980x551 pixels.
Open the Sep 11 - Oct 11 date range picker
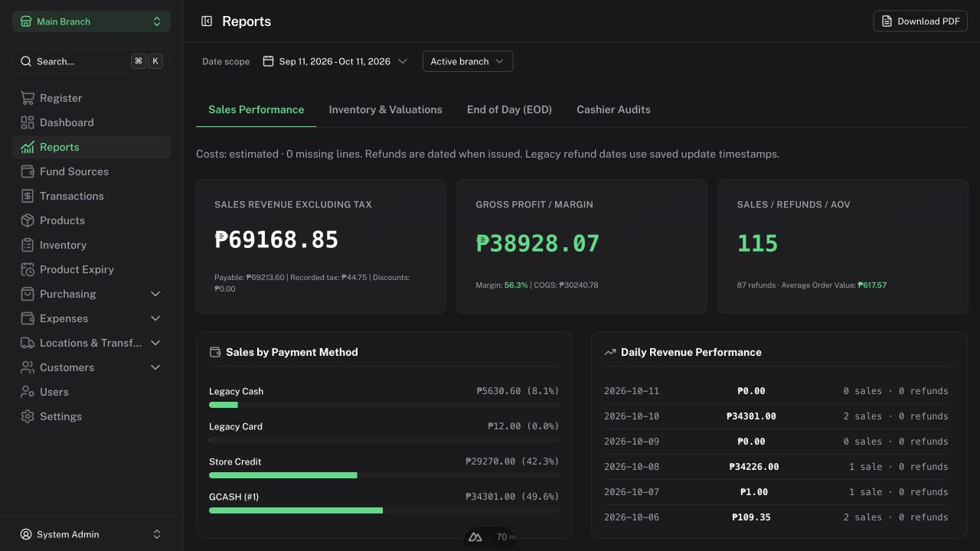tap(335, 61)
